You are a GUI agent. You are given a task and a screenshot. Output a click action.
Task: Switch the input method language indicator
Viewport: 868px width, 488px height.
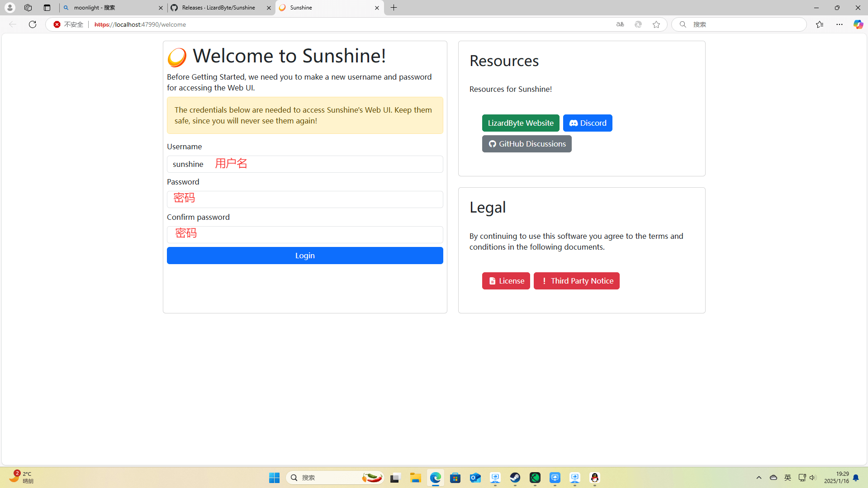[787, 478]
